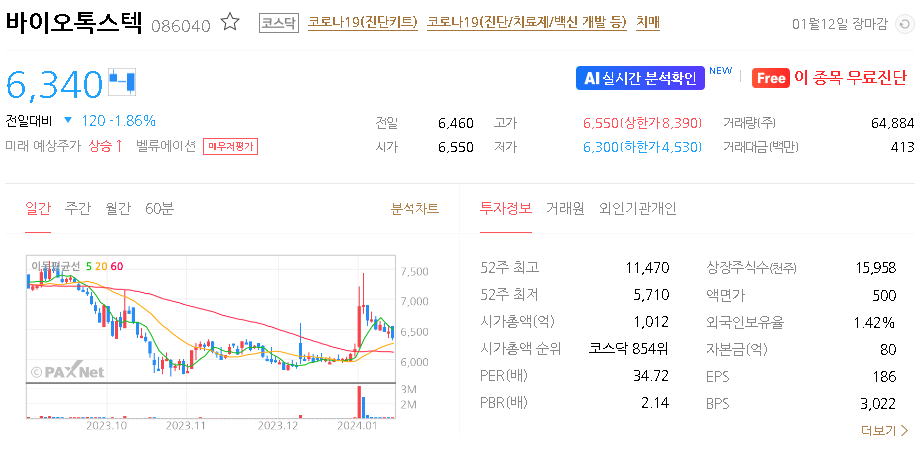Click the refresh icon beside 01월12일 장마감
This screenshot has height=450, width=920.
pyautogui.click(x=905, y=24)
